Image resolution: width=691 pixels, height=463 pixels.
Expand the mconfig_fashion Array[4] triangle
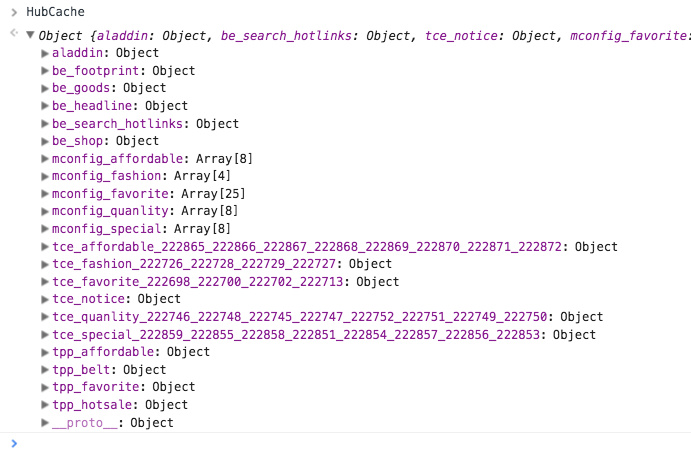coord(44,176)
